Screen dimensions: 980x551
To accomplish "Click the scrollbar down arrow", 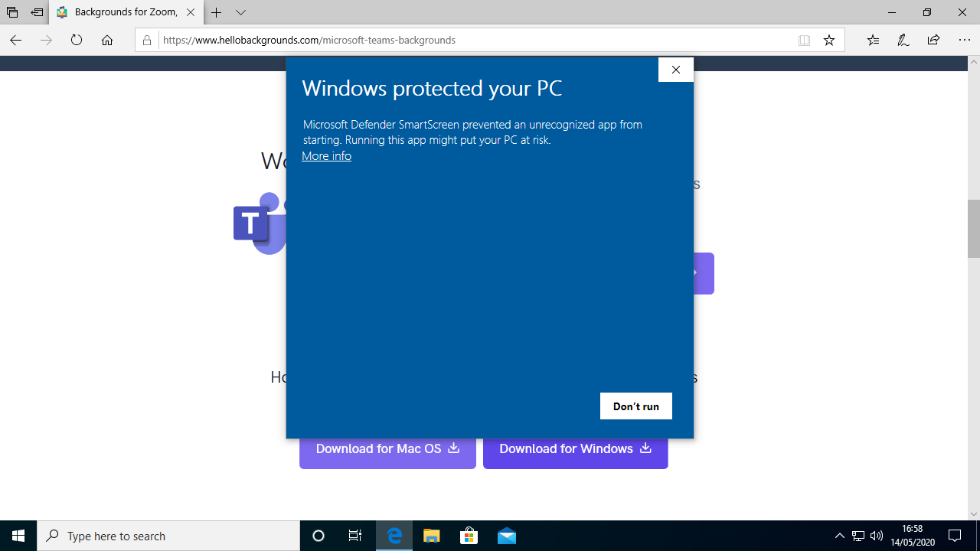I will tap(974, 514).
